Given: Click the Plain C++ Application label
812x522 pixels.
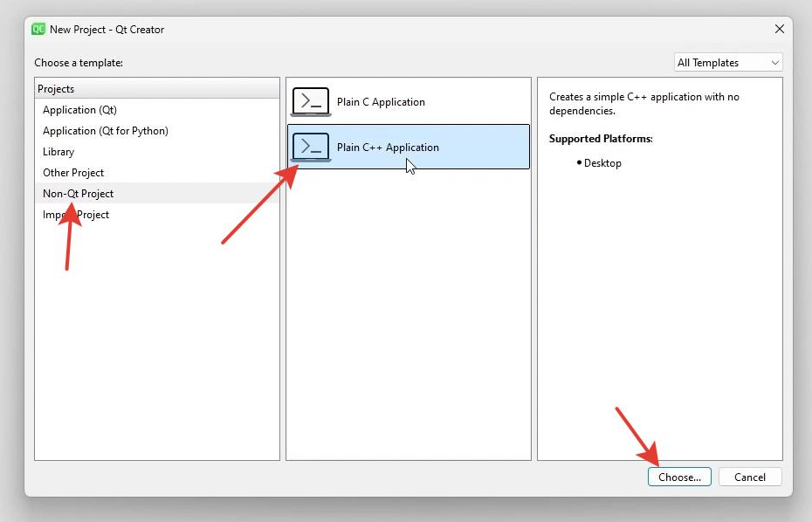Looking at the screenshot, I should click(x=388, y=147).
